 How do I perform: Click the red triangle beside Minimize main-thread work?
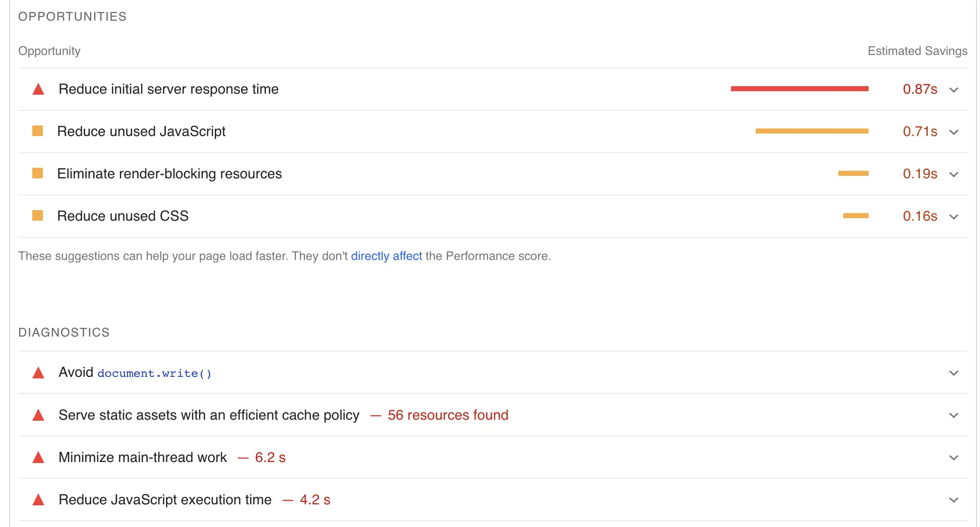[38, 457]
